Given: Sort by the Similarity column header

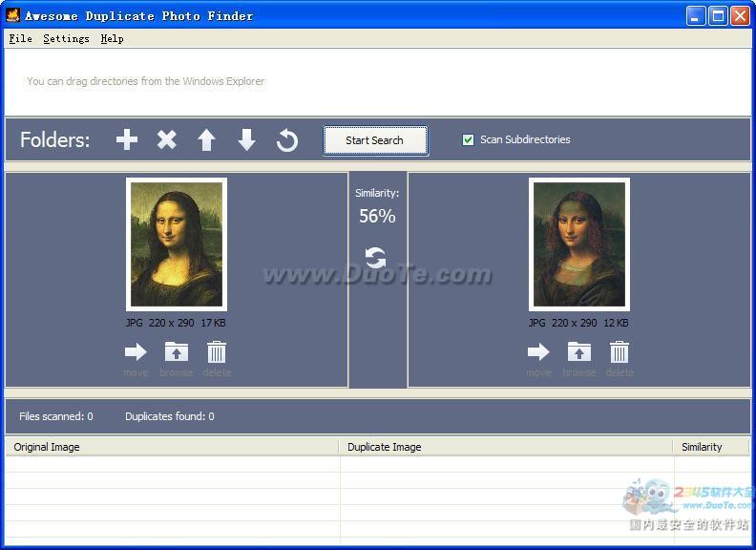Looking at the screenshot, I should pyautogui.click(x=711, y=447).
